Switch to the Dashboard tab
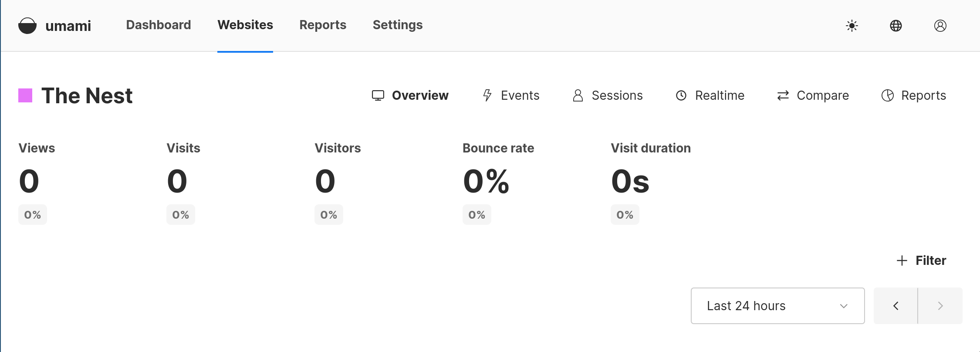This screenshot has width=980, height=352. [x=159, y=25]
